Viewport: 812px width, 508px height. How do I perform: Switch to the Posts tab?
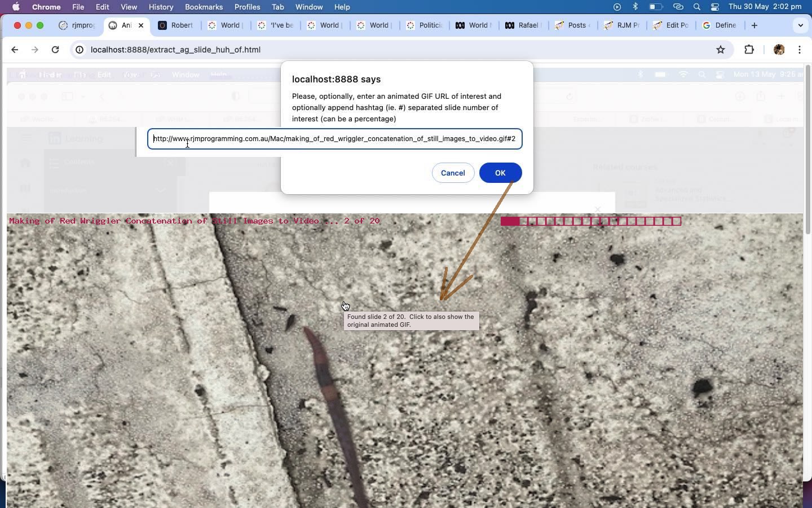click(x=573, y=25)
